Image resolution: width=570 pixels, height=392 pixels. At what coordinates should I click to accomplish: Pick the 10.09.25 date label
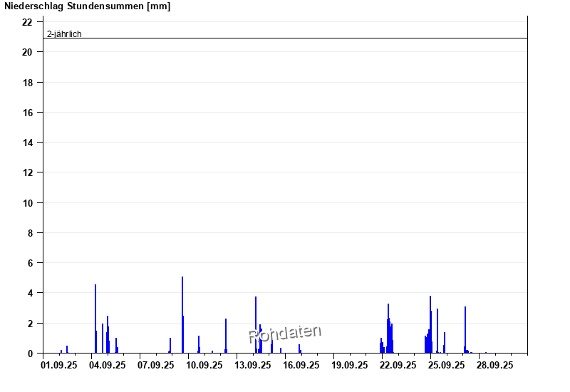click(204, 365)
